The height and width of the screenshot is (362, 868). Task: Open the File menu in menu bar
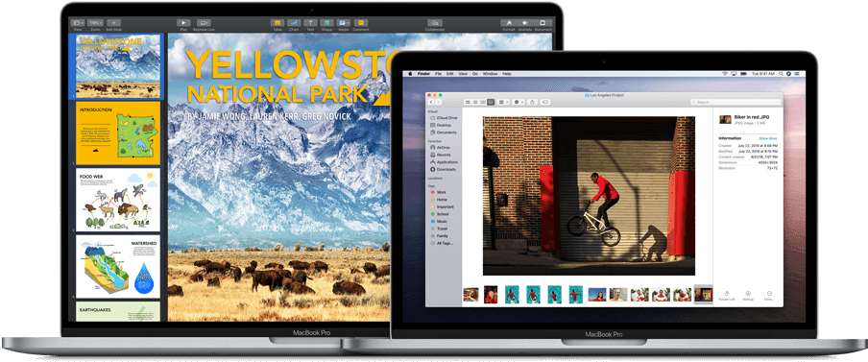tap(438, 74)
